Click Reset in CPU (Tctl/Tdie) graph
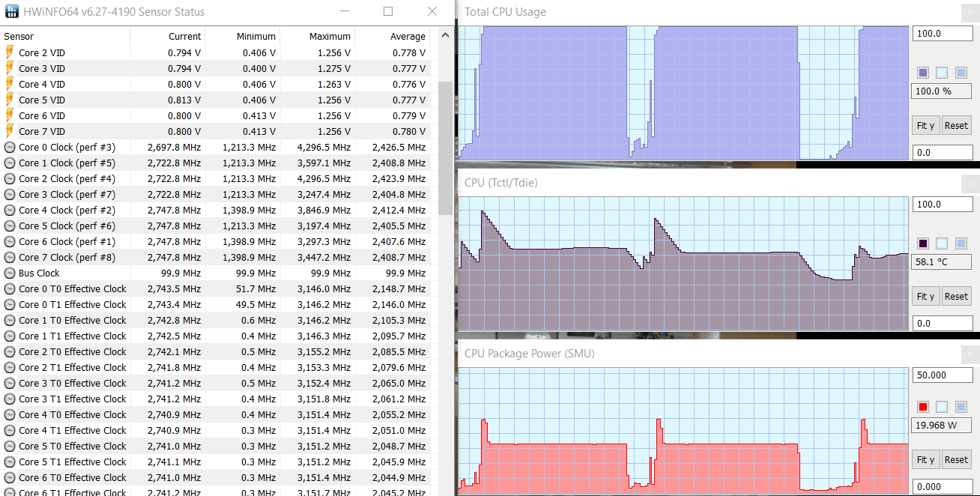Viewport: 980px width, 496px height. point(956,296)
